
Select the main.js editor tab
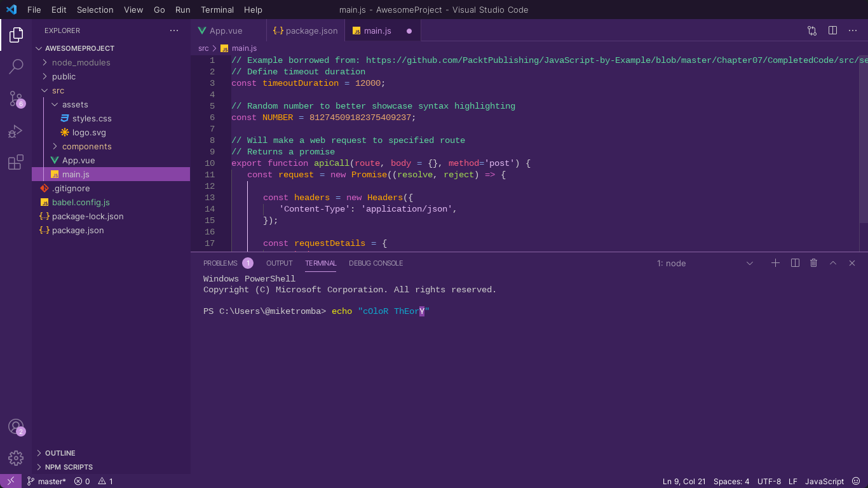(383, 30)
